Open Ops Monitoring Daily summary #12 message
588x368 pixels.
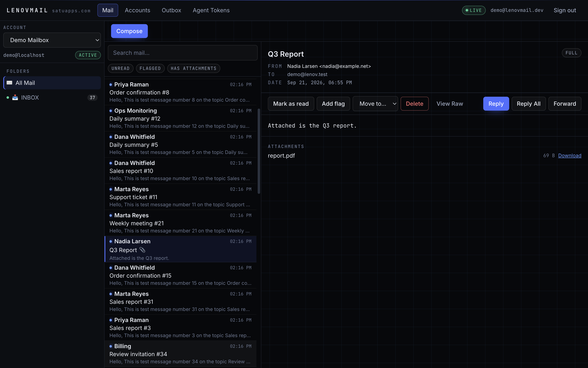point(180,118)
